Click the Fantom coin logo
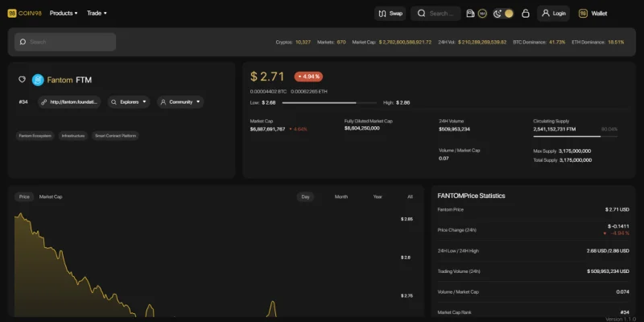This screenshot has width=644, height=322. 38,80
